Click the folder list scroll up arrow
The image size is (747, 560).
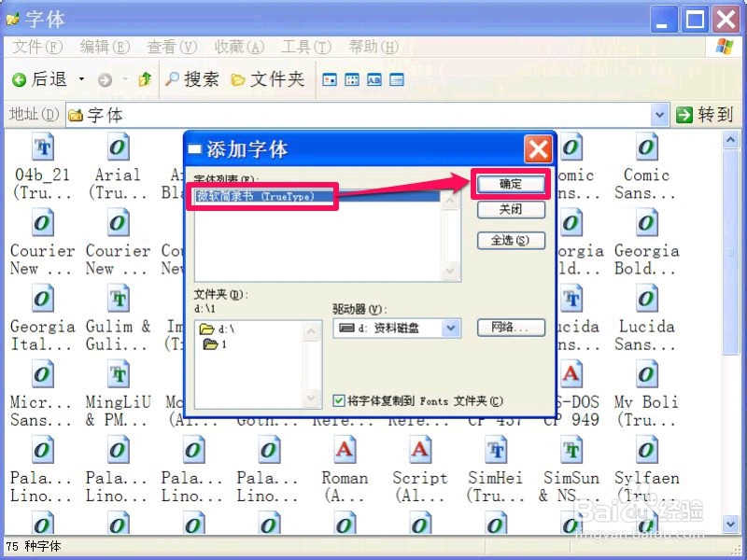(x=311, y=330)
